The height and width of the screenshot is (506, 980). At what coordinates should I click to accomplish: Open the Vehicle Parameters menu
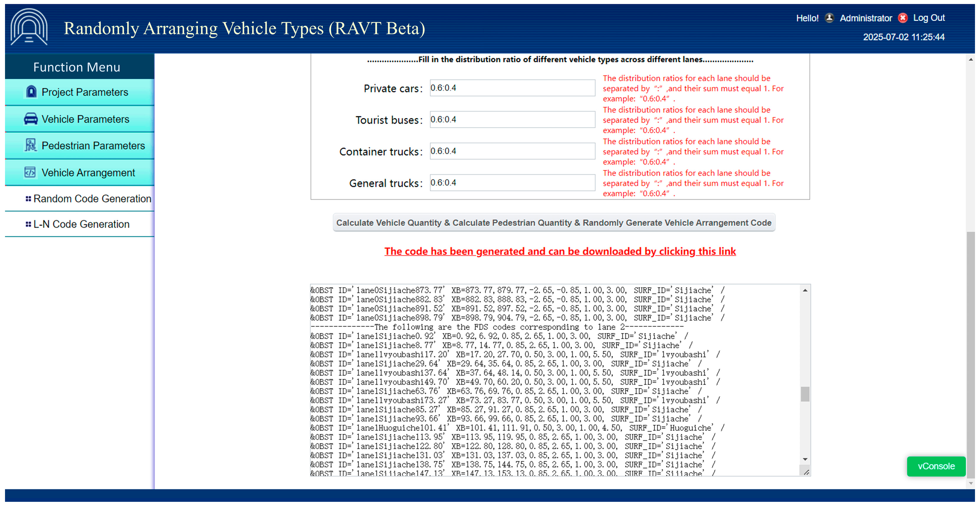pos(80,119)
